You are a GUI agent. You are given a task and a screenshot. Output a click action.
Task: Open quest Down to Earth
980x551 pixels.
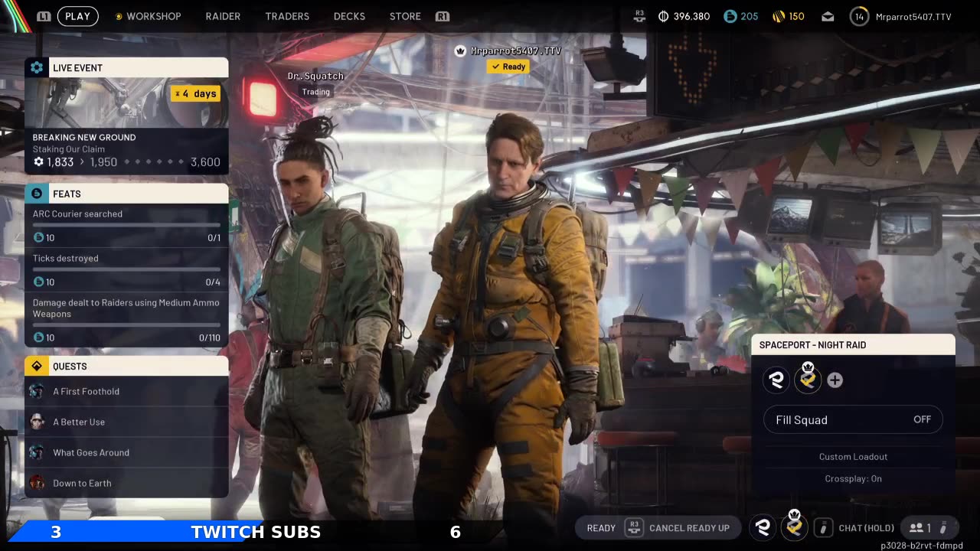pos(126,483)
